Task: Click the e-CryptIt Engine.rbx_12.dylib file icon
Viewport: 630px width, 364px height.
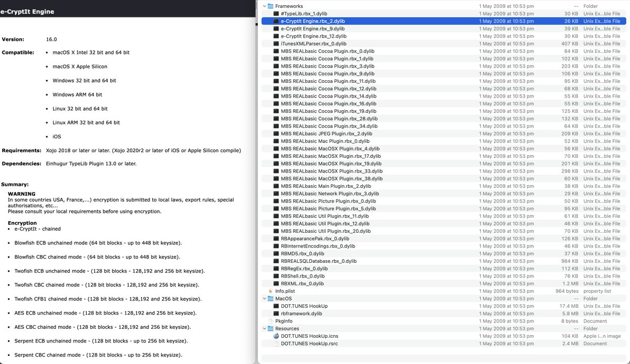Action: [x=276, y=36]
